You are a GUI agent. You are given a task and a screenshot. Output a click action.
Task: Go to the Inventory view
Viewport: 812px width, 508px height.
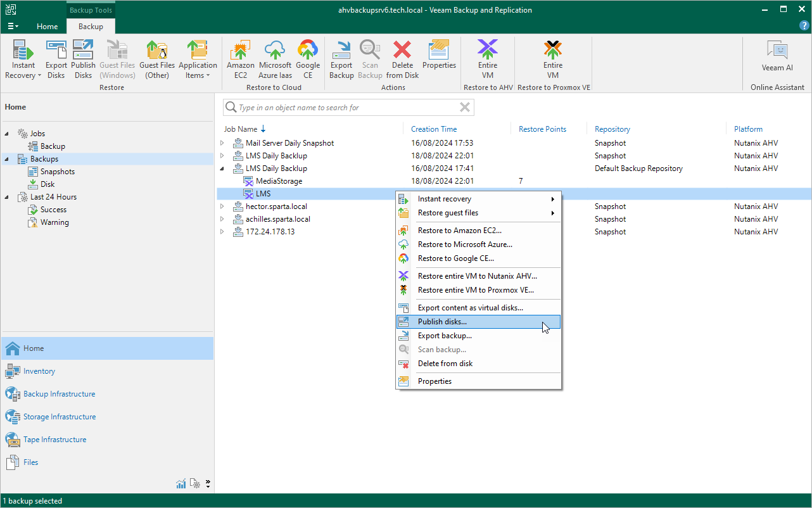pos(39,371)
